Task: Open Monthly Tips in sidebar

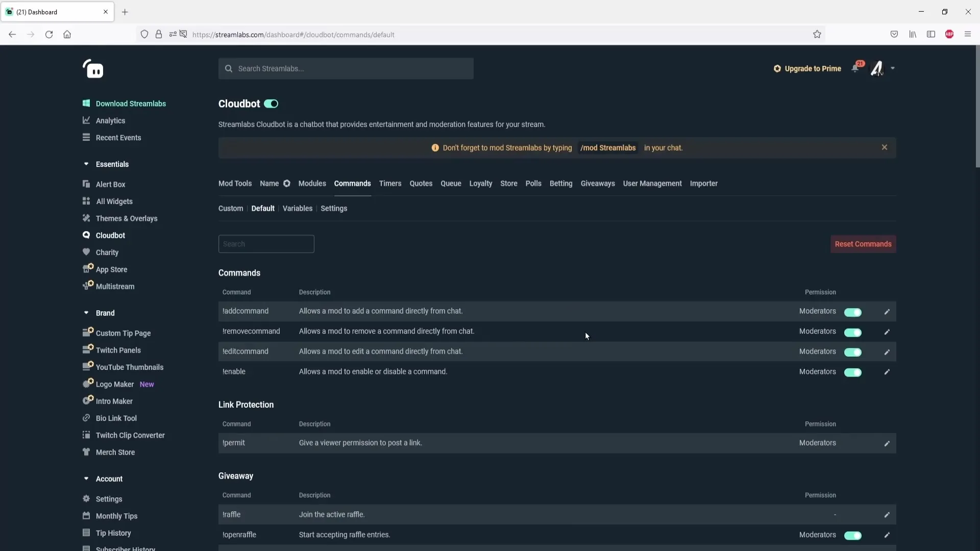Action: coord(116,516)
